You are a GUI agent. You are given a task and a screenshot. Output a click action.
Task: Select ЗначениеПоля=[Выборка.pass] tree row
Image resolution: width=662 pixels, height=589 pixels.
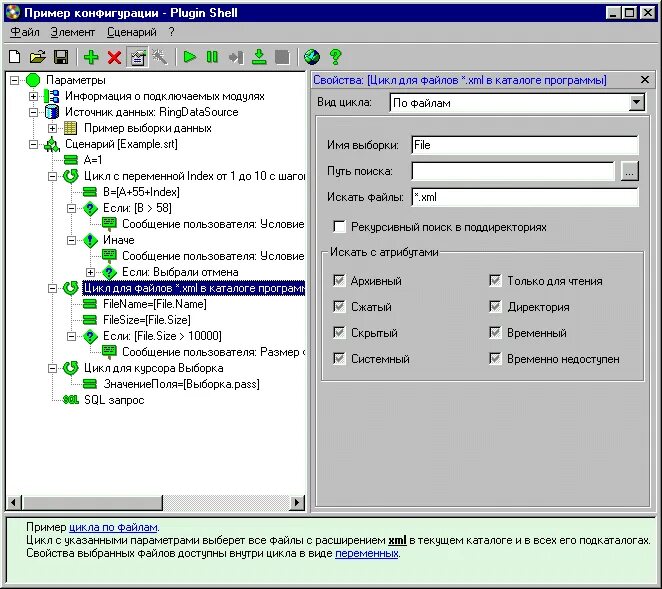coord(182,384)
